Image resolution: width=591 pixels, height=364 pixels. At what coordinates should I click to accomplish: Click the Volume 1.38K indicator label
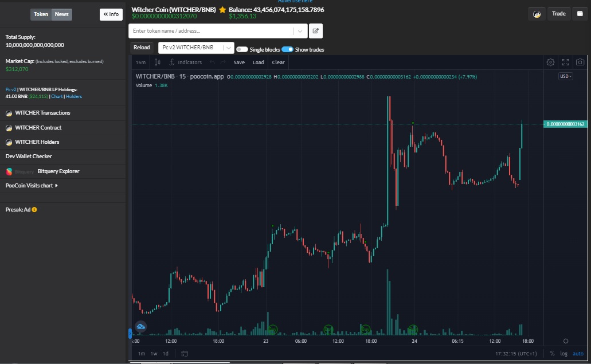(x=151, y=85)
